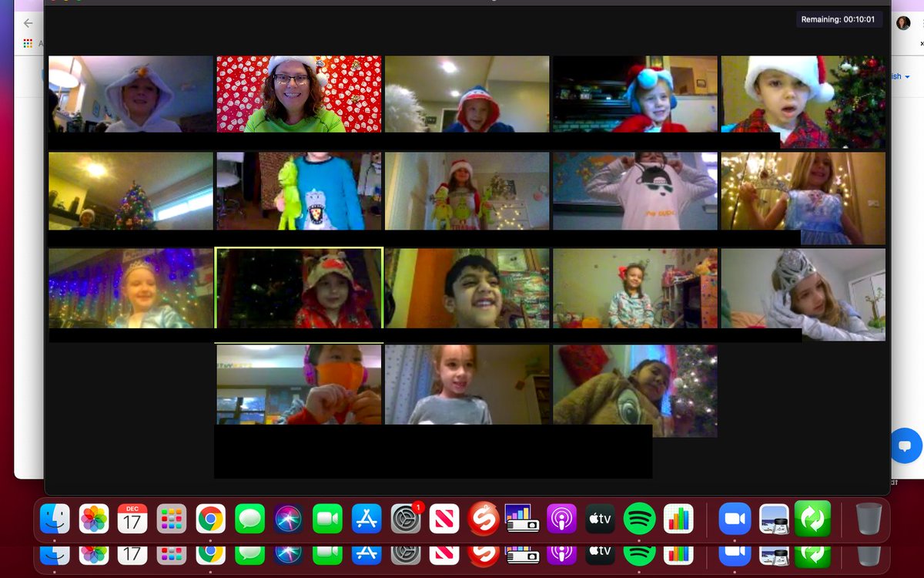Open the App Store in upper dock row

pos(367,519)
